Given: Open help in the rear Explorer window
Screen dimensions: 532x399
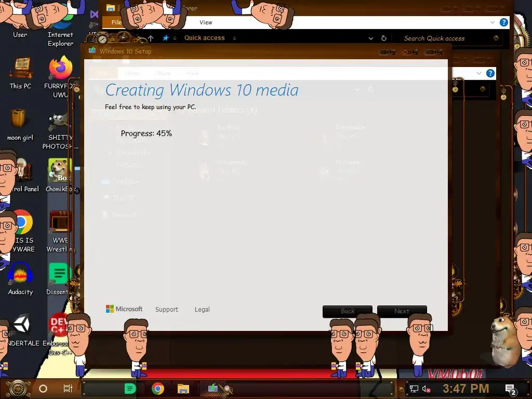Looking at the screenshot, I should pos(490,73).
